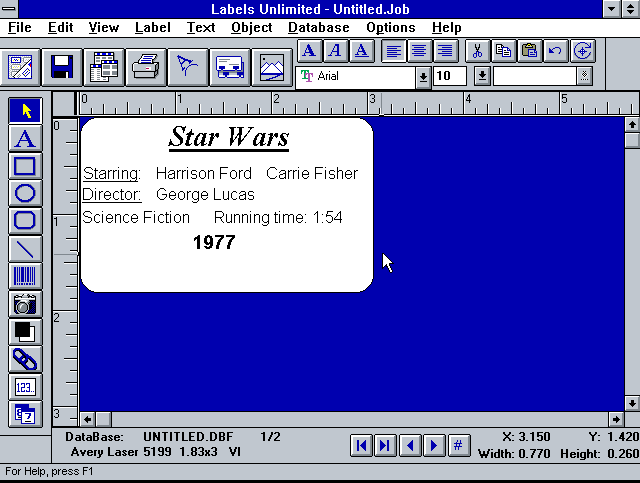The image size is (640, 483).
Task: Align text right
Action: click(445, 51)
